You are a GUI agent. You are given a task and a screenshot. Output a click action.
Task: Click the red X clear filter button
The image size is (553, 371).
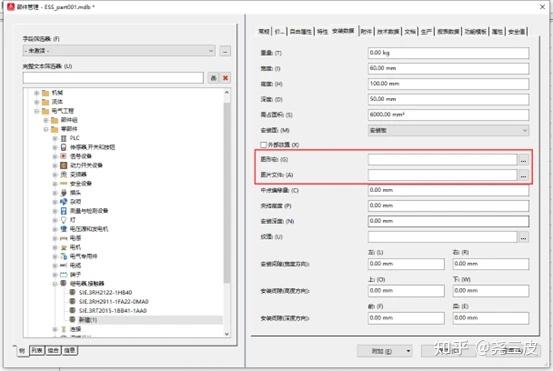(225, 78)
